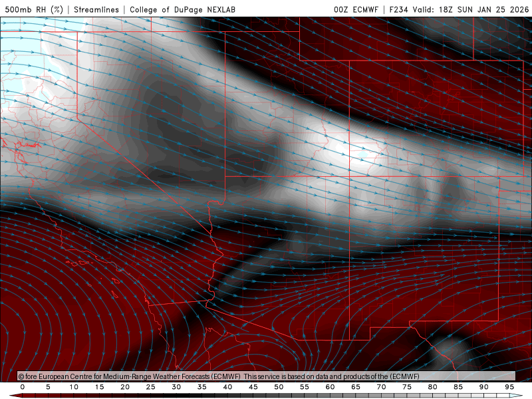Click the "40" value on the color scale
The width and height of the screenshot is (532, 399).
227,387
